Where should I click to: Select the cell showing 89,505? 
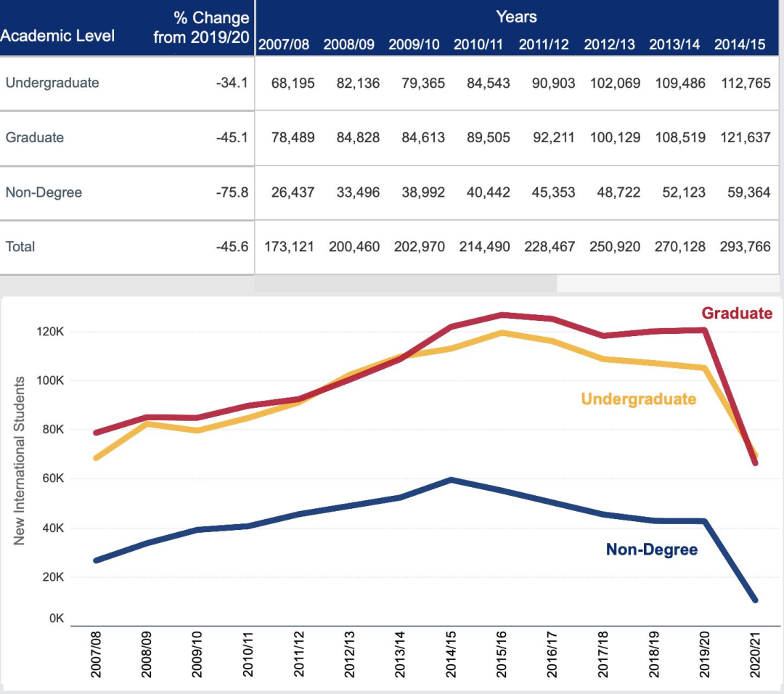(489, 137)
